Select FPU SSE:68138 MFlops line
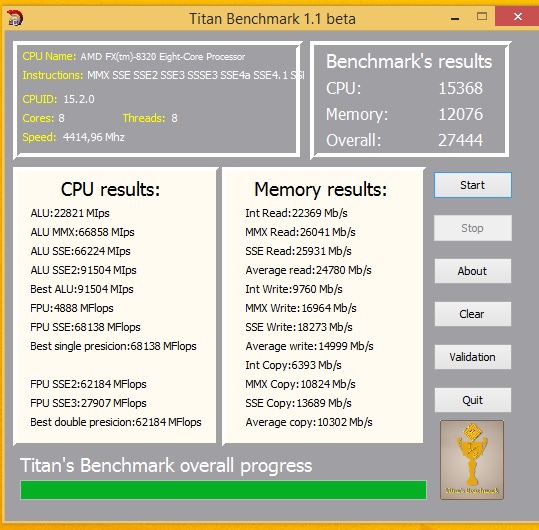 click(x=85, y=327)
